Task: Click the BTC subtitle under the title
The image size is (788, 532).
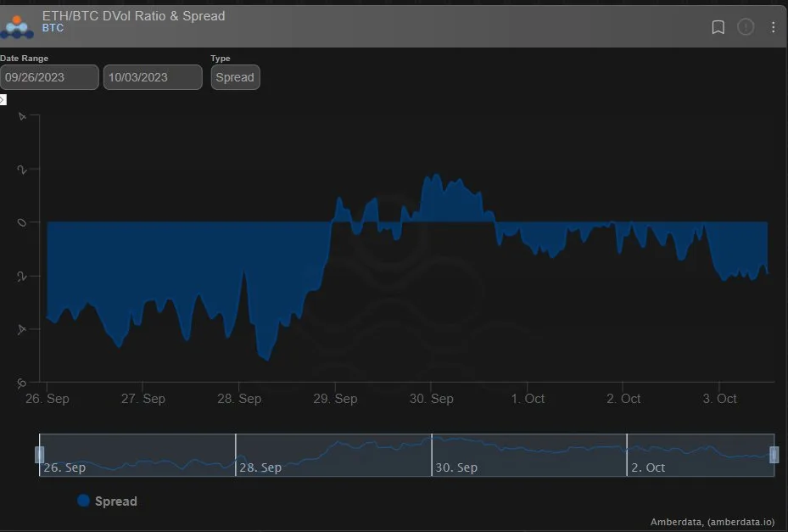Action: coord(53,28)
